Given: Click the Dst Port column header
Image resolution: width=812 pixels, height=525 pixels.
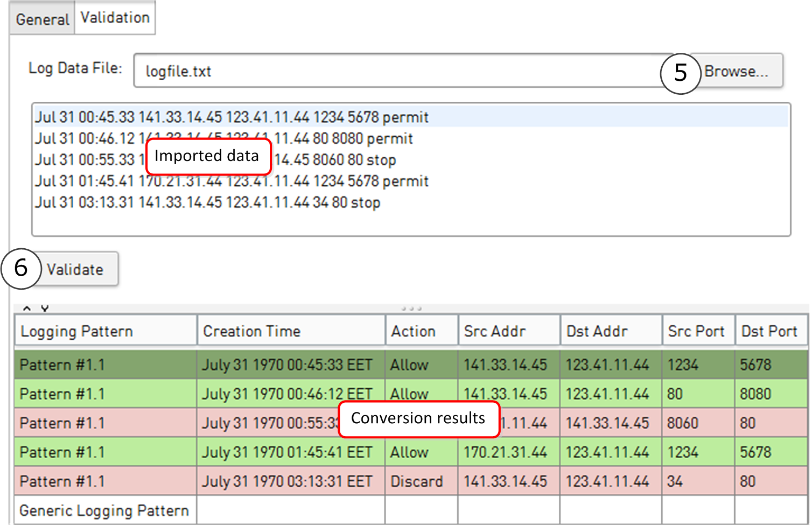Looking at the screenshot, I should pyautogui.click(x=770, y=331).
